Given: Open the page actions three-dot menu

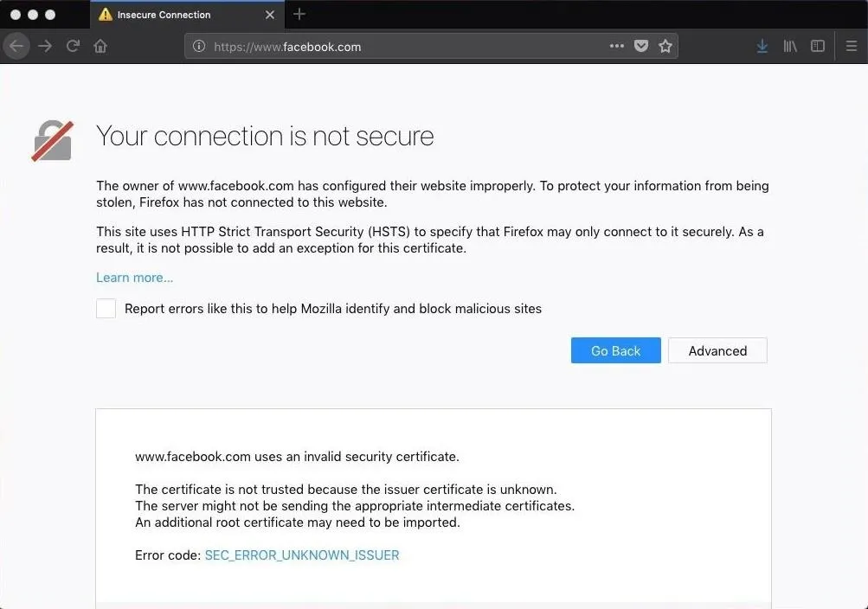Looking at the screenshot, I should (x=617, y=46).
